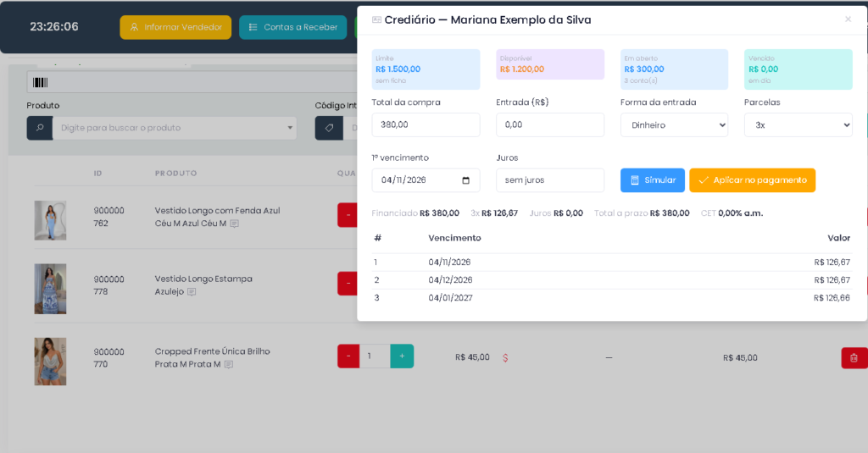Open Contas a Receber
The image size is (868, 453).
pyautogui.click(x=292, y=27)
